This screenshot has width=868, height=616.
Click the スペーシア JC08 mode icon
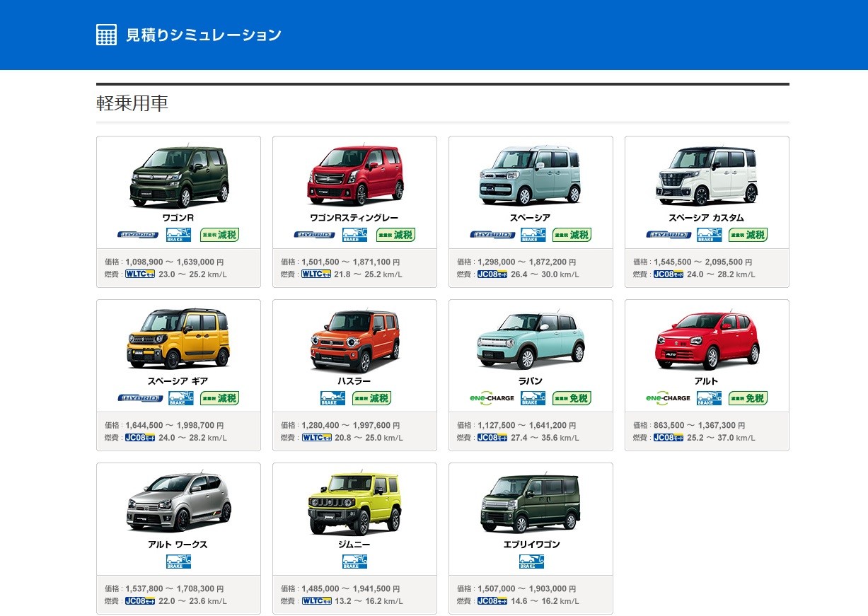point(492,274)
